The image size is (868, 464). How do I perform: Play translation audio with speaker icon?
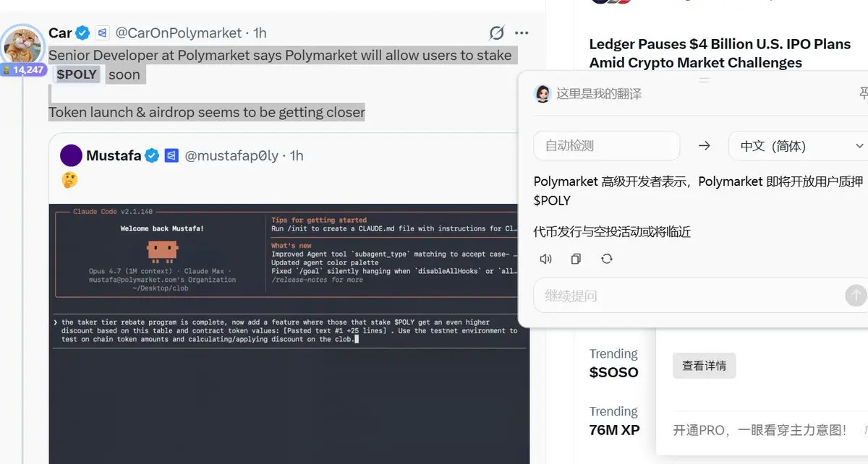pos(546,259)
